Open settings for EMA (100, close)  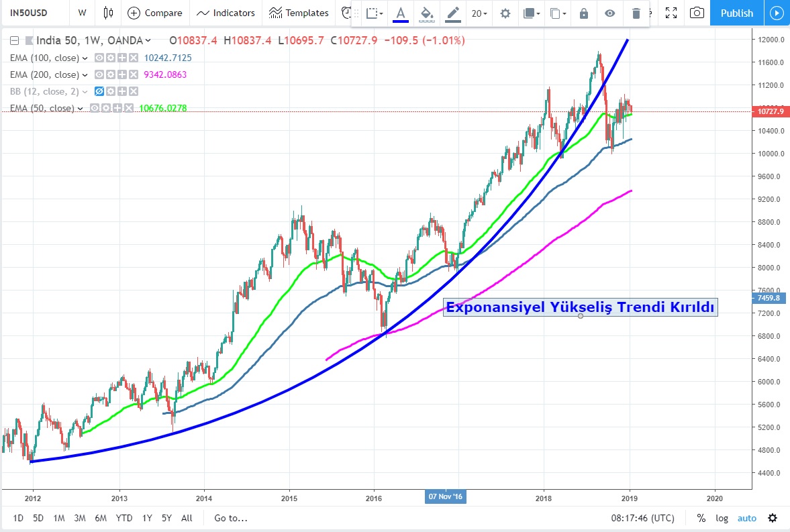(x=111, y=58)
